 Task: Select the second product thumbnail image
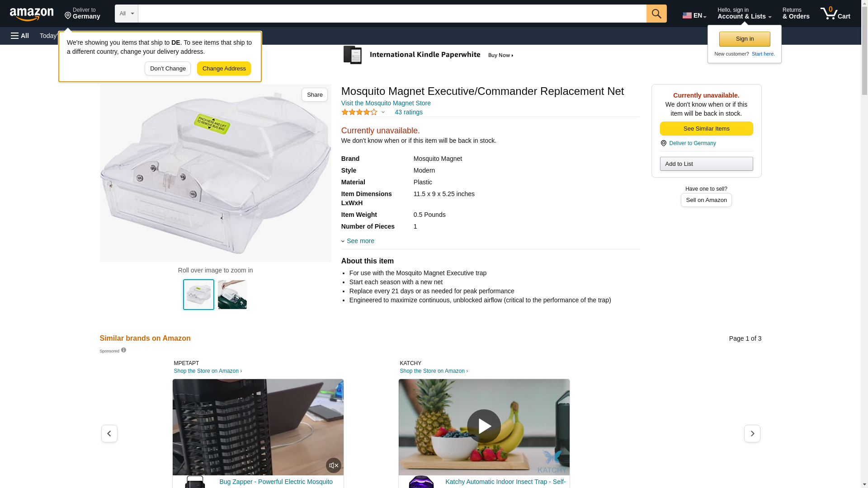(232, 295)
